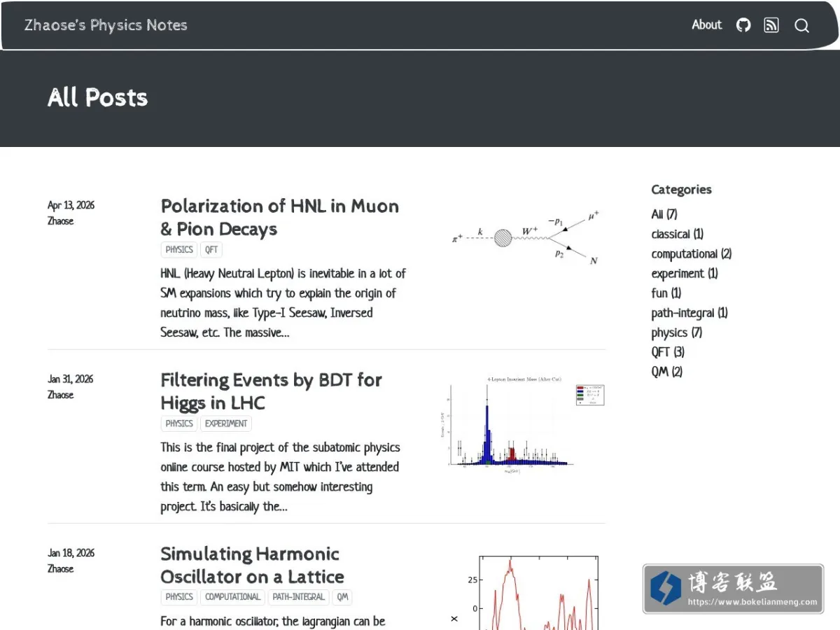
Task: Select the PHYSICS tag under Harmonic Oscillator post
Action: [x=179, y=597]
